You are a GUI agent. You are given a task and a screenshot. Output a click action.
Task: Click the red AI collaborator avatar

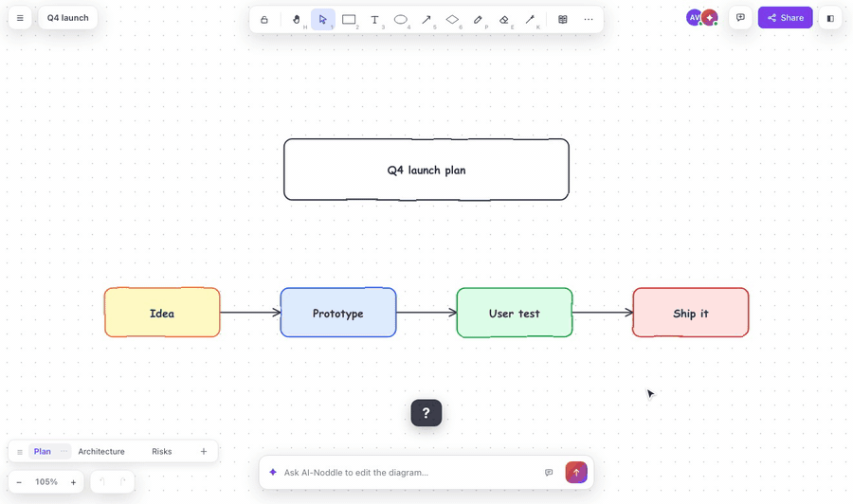pos(709,17)
